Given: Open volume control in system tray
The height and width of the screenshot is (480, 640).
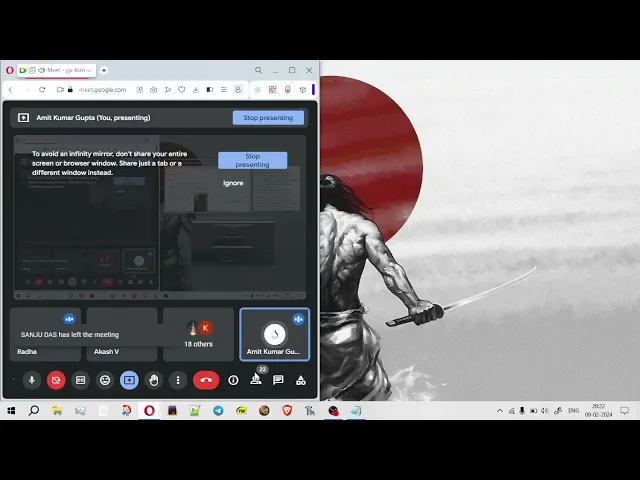Looking at the screenshot, I should click(x=544, y=411).
